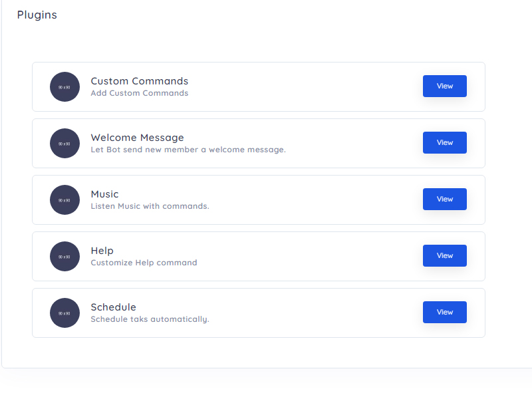The image size is (532, 399).
Task: Click the Plugins section heading
Action: pos(37,15)
